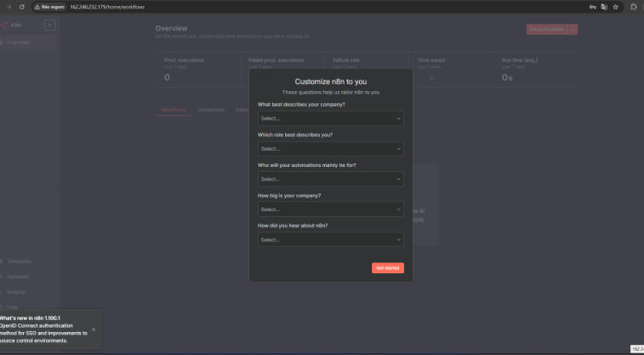Click the Get started button
Image resolution: width=644 pixels, height=355 pixels.
[x=388, y=268]
